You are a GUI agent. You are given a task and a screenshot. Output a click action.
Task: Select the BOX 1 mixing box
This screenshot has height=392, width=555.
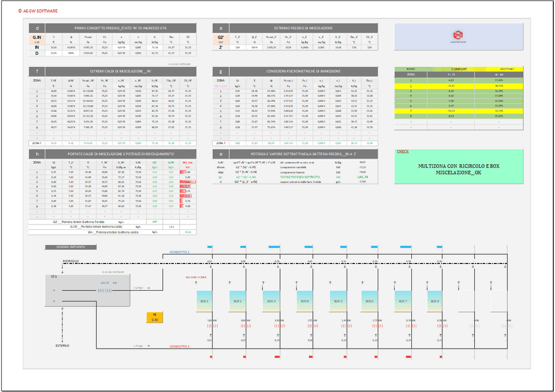[x=204, y=300]
